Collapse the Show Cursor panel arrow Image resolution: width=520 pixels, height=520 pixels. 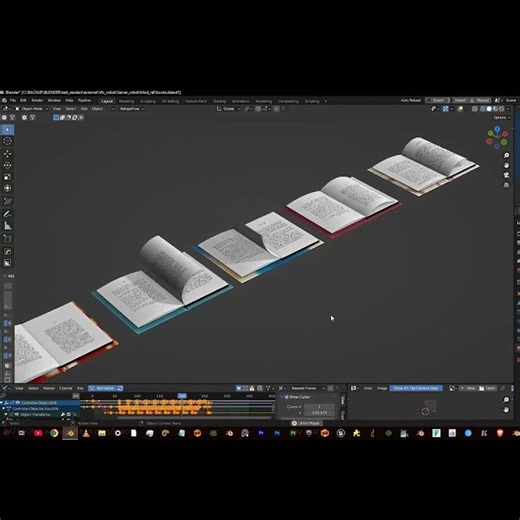point(282,397)
